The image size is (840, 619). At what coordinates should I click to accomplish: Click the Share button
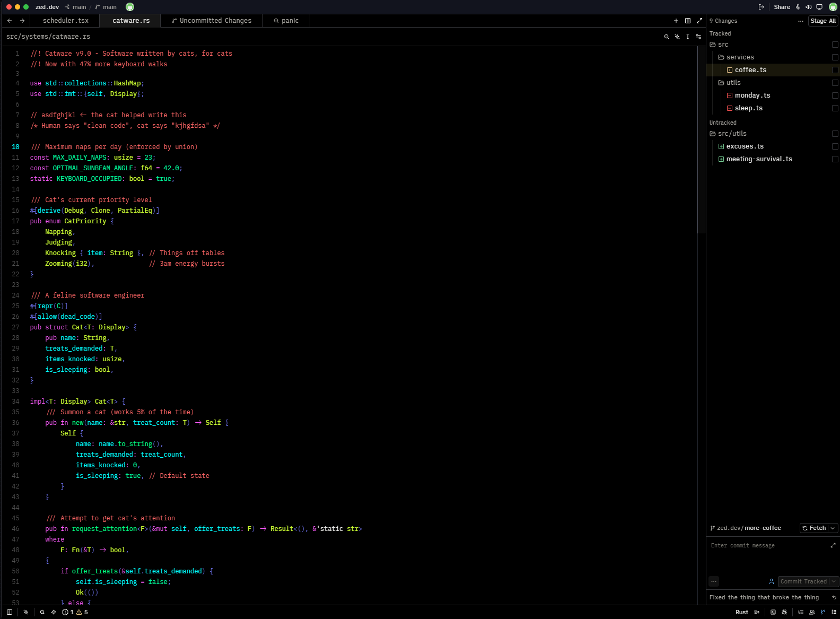point(782,7)
